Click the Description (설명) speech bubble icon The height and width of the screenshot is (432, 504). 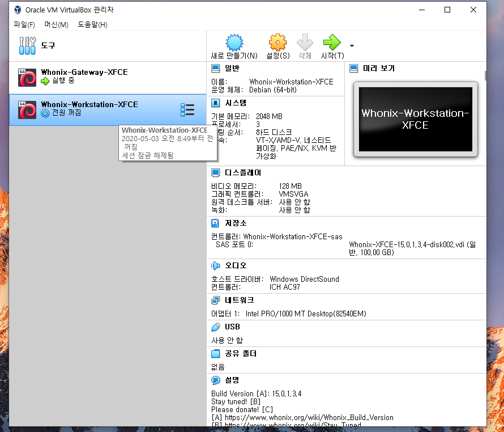(216, 380)
